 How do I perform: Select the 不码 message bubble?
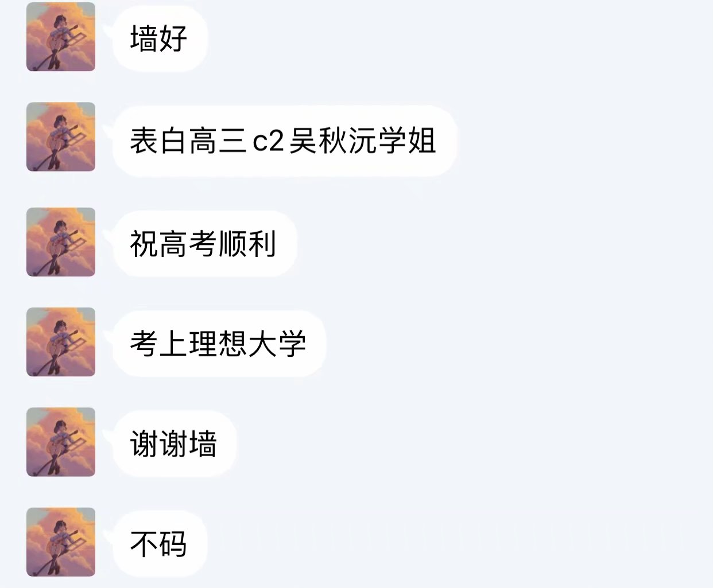point(159,544)
